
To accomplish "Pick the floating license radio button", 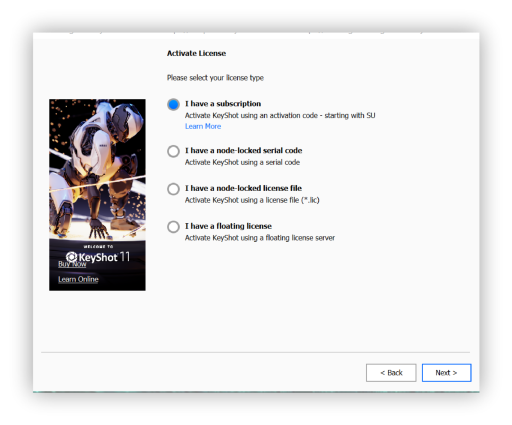I will click(x=173, y=227).
